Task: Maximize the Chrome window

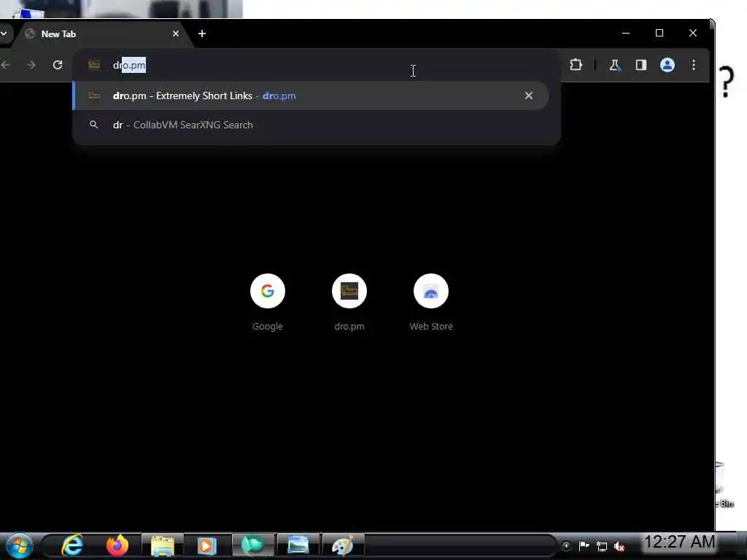Action: click(659, 33)
